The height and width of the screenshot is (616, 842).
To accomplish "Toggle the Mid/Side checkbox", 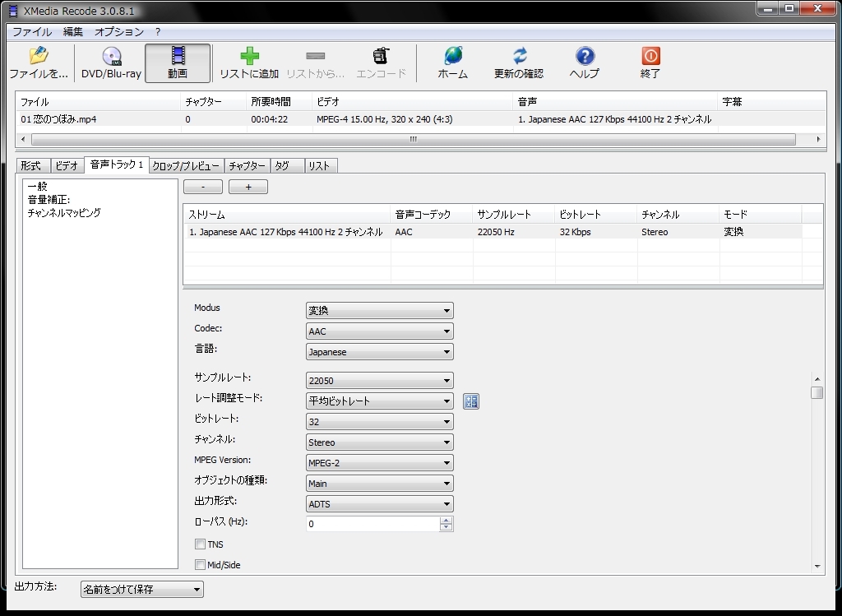I will point(200,565).
